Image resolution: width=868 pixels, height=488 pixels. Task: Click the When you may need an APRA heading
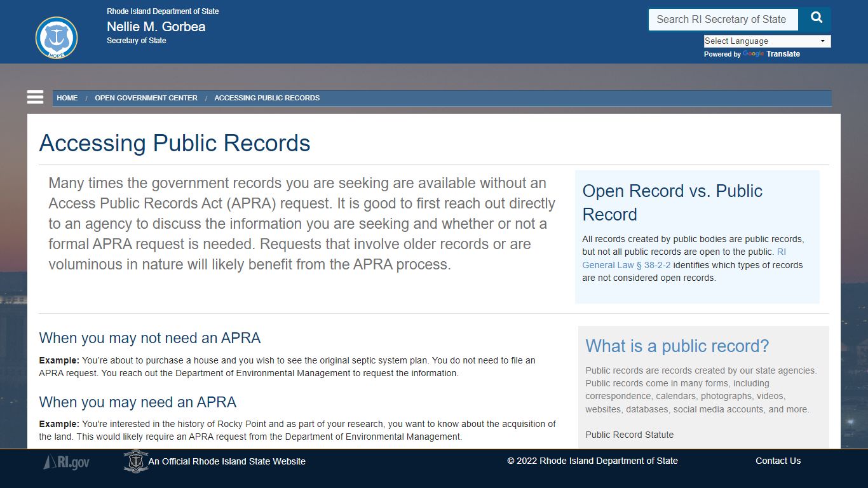point(138,402)
